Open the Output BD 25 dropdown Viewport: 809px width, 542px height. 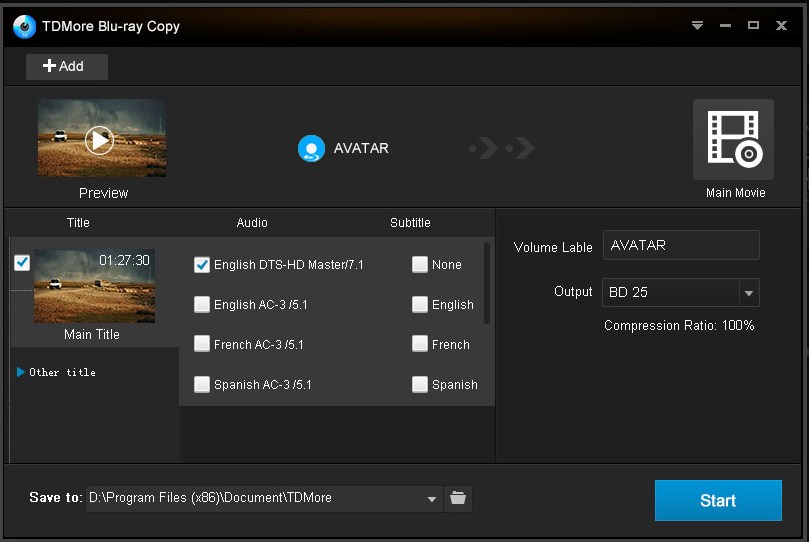[749, 293]
